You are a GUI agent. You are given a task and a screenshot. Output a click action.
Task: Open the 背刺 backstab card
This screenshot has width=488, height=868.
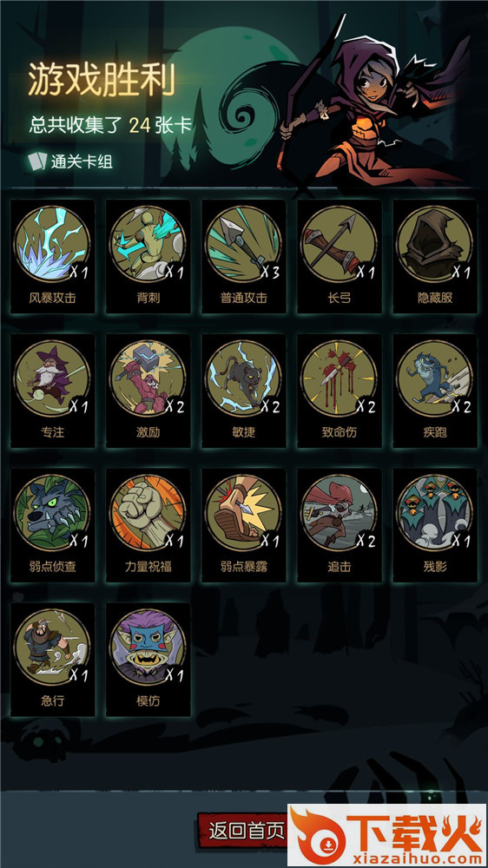(148, 256)
